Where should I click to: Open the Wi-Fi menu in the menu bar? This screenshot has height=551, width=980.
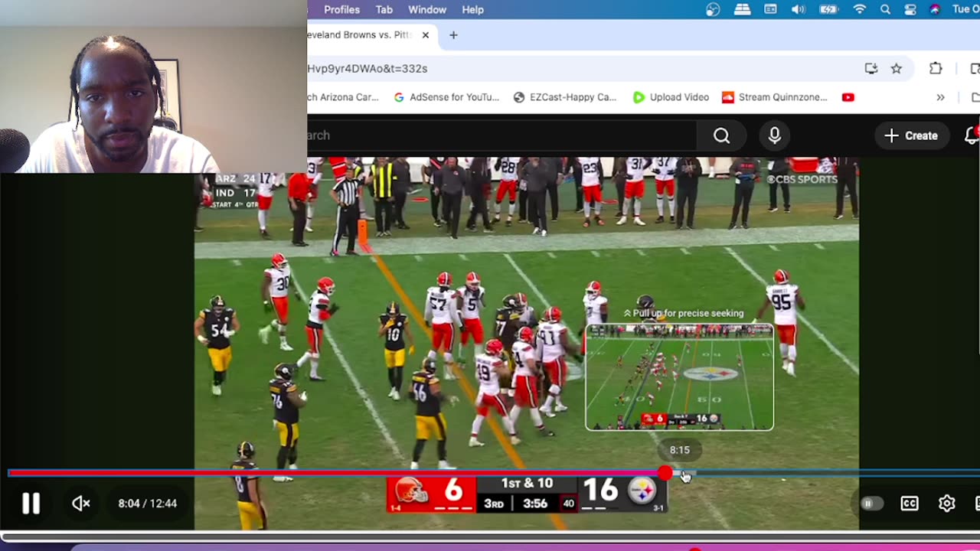click(x=860, y=10)
